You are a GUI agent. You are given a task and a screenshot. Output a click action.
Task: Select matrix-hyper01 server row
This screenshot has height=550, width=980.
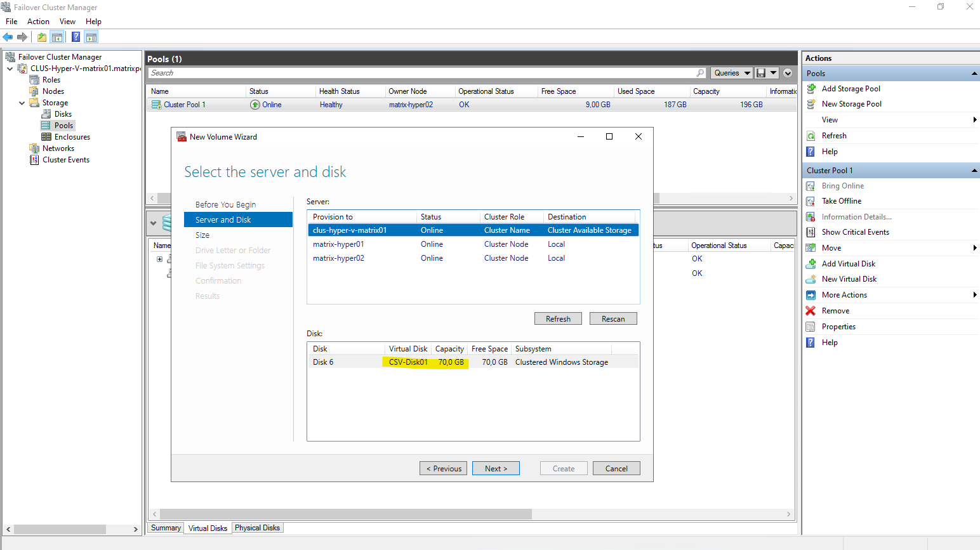point(338,244)
